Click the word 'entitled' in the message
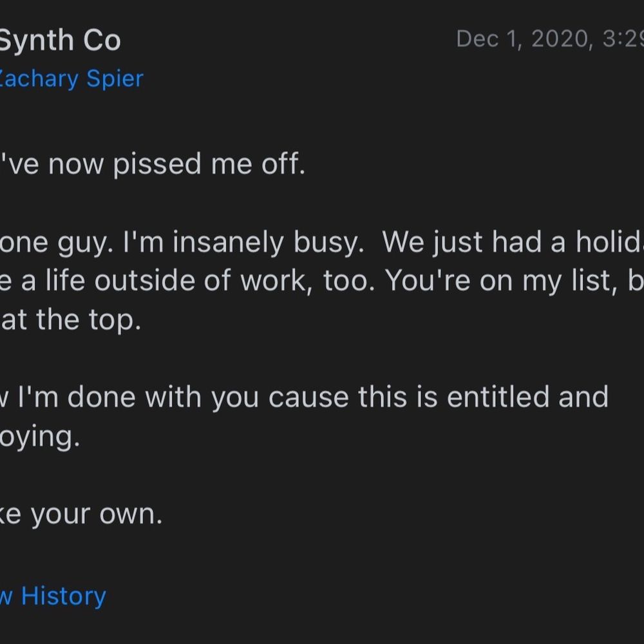 click(x=498, y=397)
